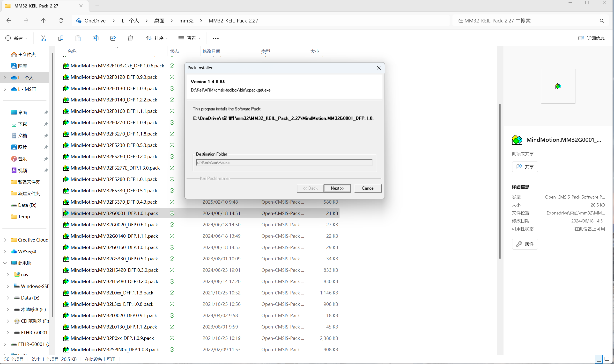
Task: Open a new tab with plus button
Action: [x=97, y=6]
